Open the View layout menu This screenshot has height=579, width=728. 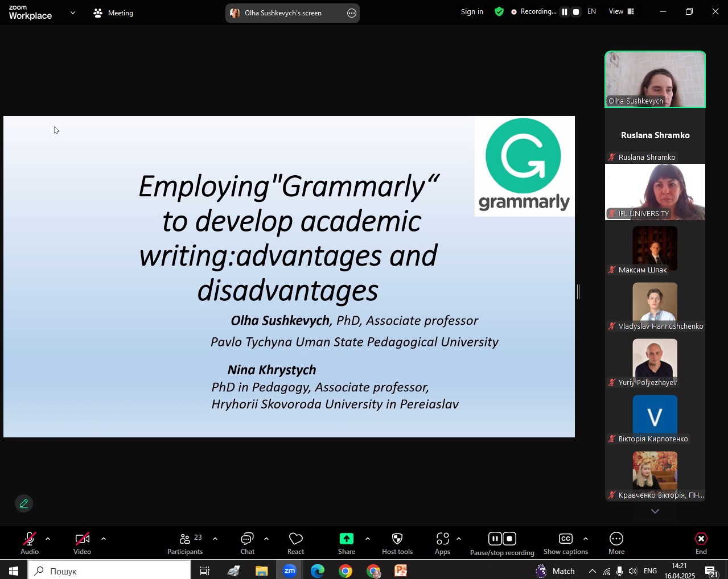click(622, 11)
